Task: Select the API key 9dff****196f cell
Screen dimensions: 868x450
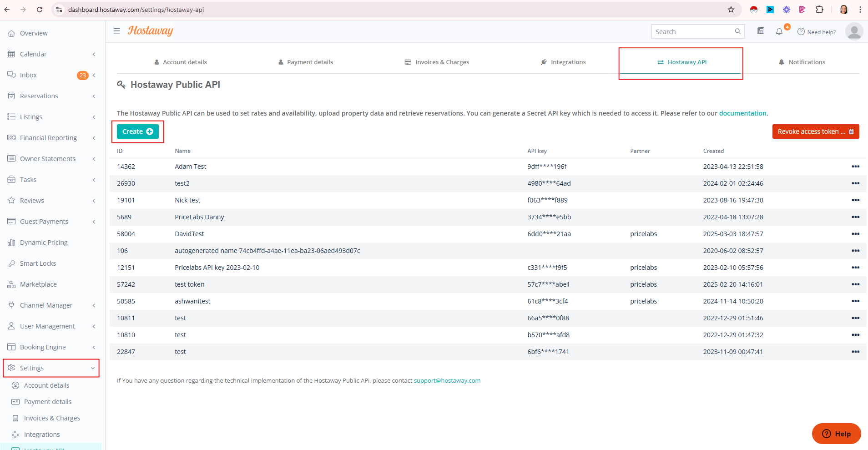Action: coord(547,167)
